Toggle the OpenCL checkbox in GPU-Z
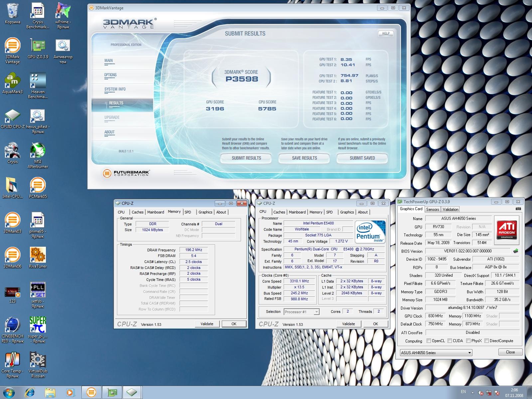The width and height of the screenshot is (532, 399). [429, 341]
